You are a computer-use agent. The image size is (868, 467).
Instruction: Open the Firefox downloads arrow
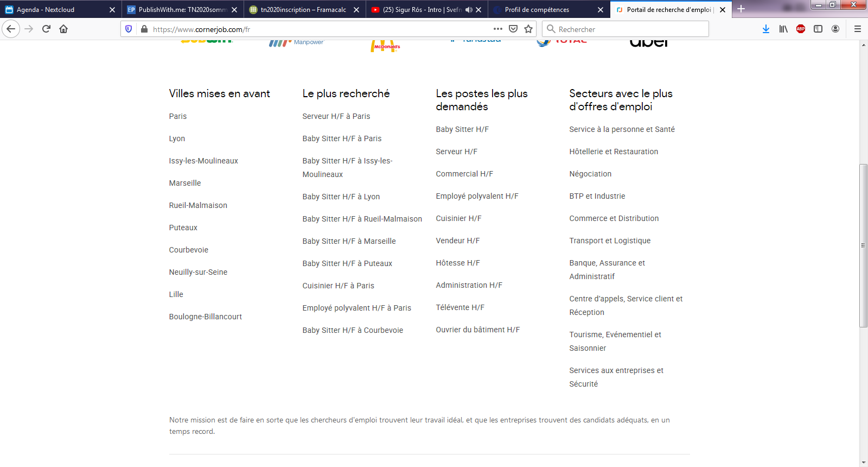point(765,29)
